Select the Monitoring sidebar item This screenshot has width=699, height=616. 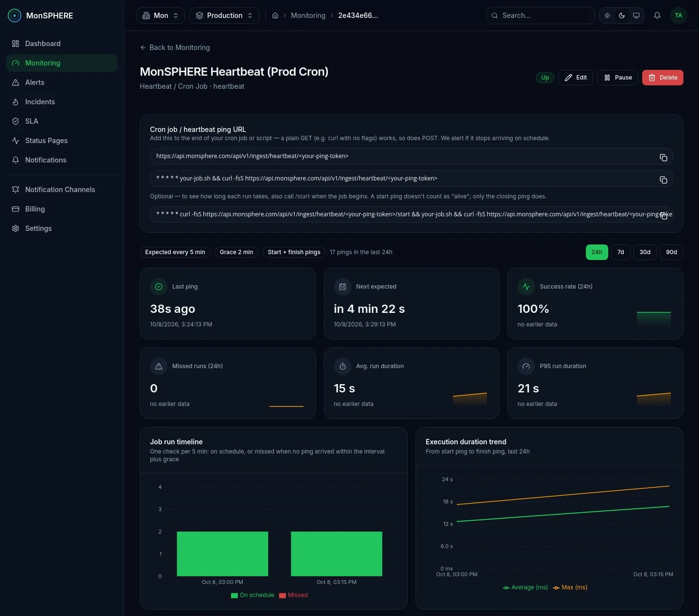click(x=62, y=63)
